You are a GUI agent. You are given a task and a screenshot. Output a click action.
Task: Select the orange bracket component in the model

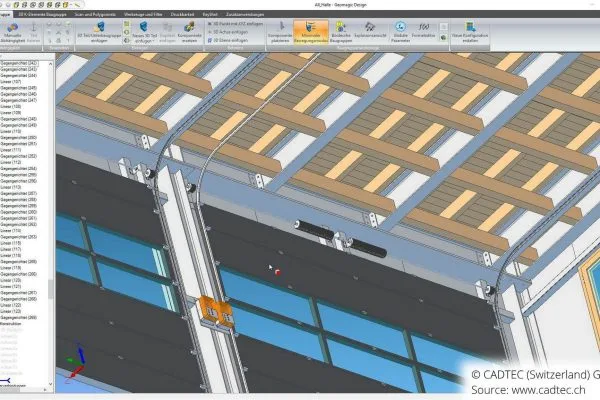click(215, 313)
